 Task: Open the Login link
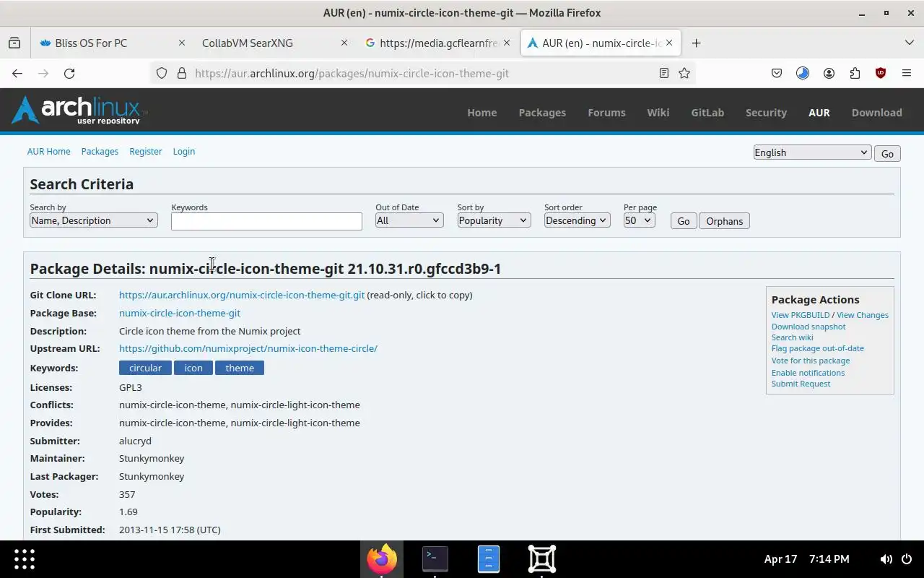[183, 151]
